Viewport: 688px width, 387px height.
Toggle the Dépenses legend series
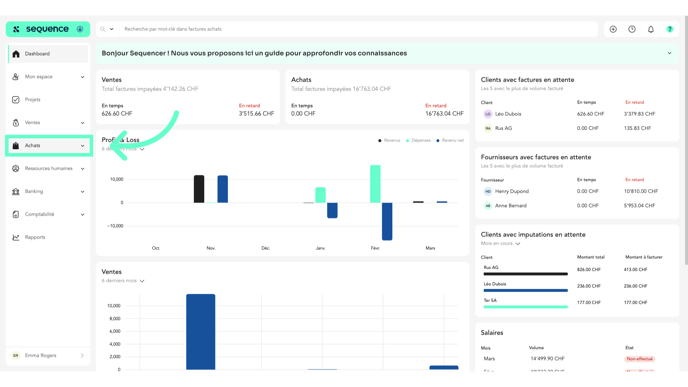pos(418,140)
